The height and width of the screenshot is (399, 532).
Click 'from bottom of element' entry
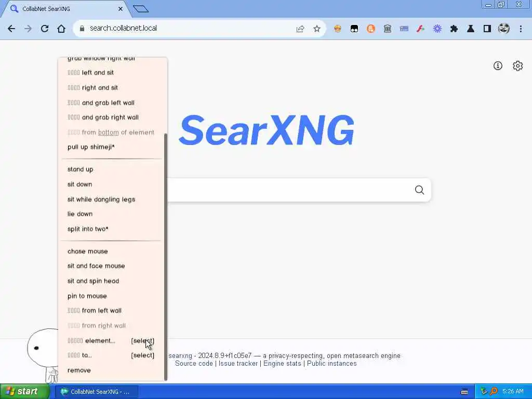tap(111, 132)
